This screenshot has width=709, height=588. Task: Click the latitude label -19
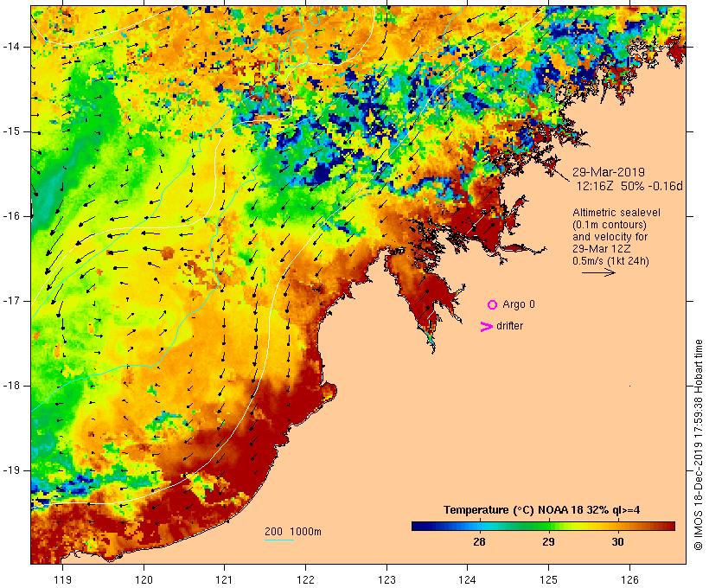pyautogui.click(x=11, y=470)
